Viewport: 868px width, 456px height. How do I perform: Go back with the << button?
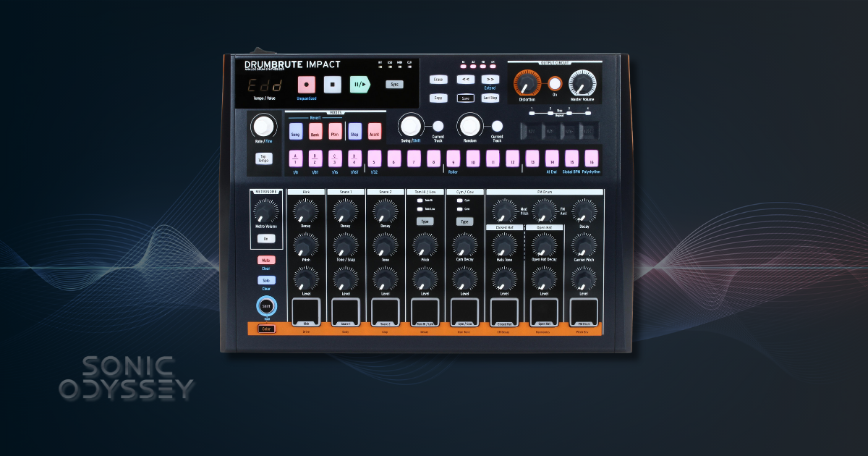pyautogui.click(x=466, y=80)
